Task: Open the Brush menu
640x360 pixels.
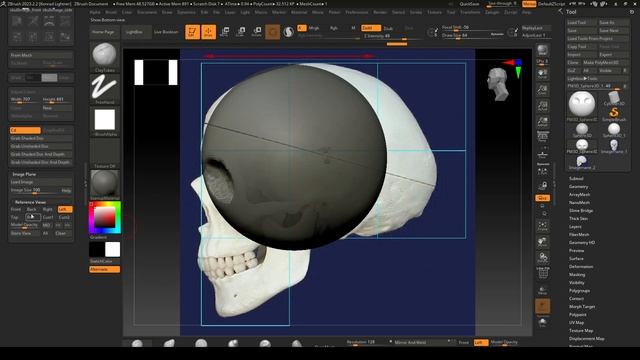Action: click(111, 13)
